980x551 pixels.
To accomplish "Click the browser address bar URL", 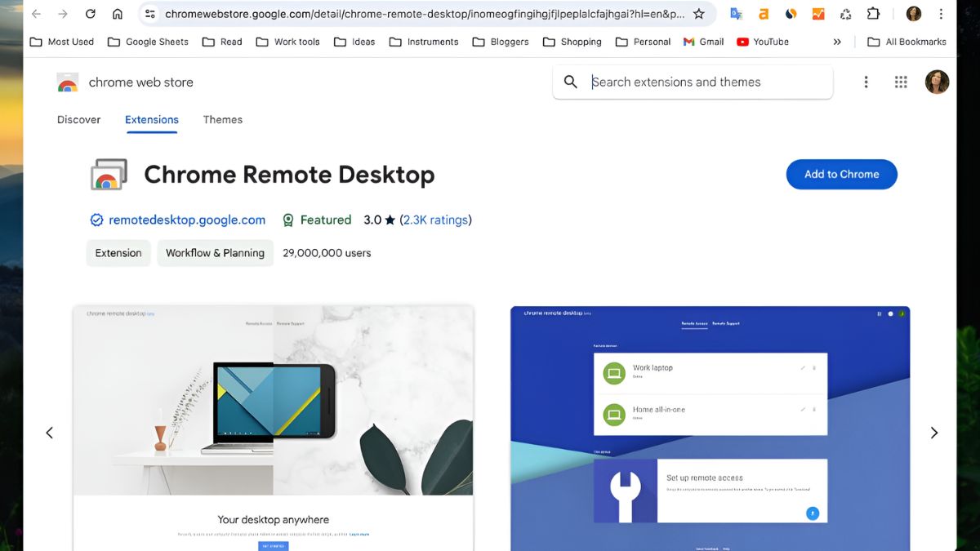I will tap(425, 14).
